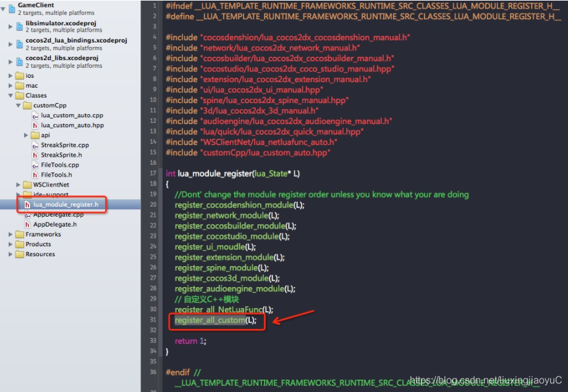Collapse the GameClient project root

[x=3, y=9]
